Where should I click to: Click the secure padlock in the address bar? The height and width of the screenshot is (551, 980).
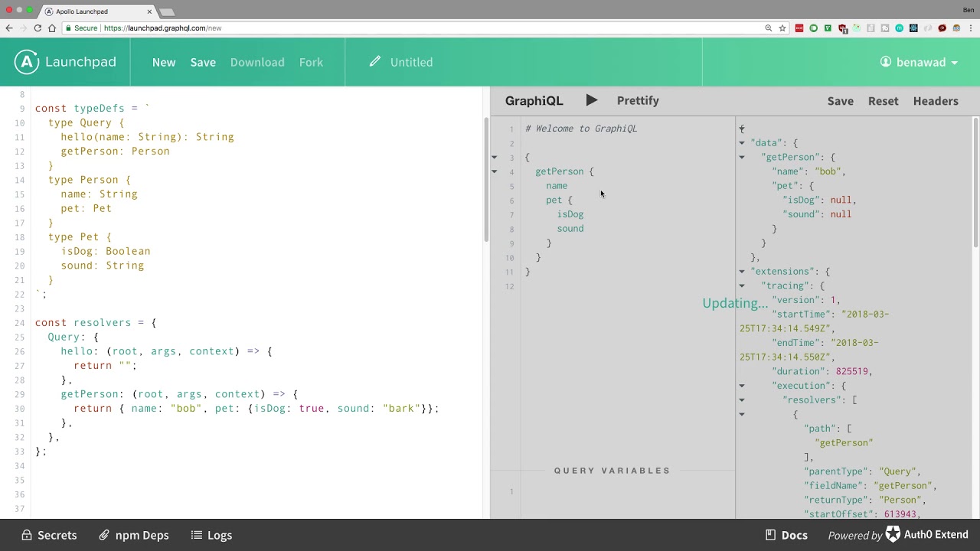point(68,28)
